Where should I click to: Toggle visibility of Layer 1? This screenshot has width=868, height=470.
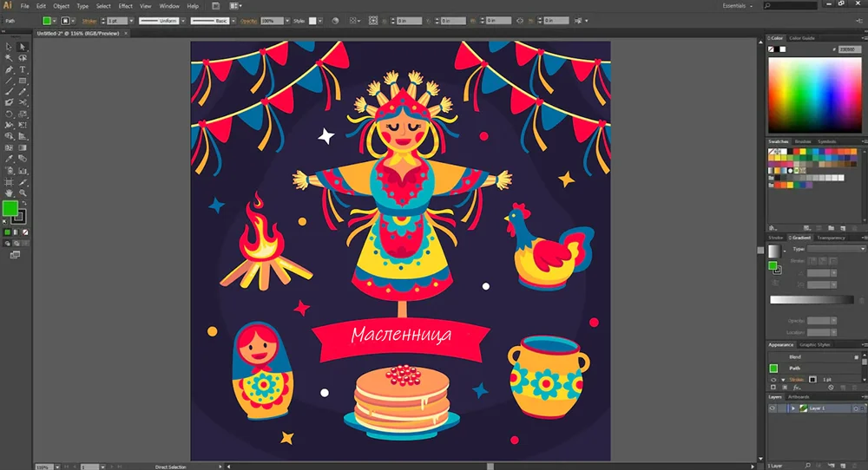coord(773,408)
